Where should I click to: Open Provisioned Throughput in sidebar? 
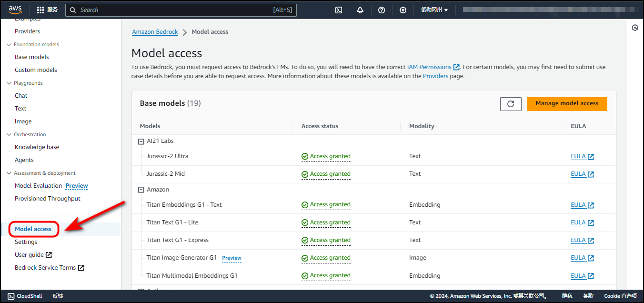48,199
